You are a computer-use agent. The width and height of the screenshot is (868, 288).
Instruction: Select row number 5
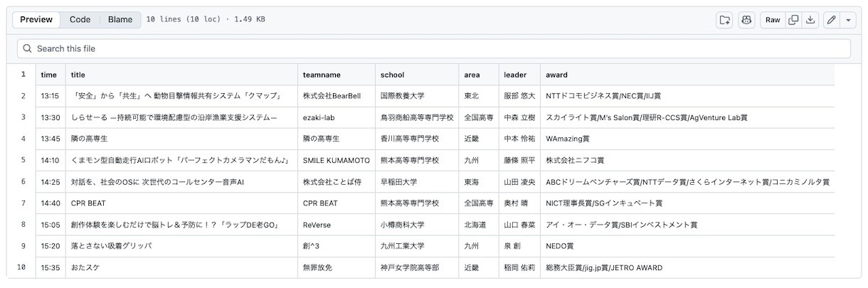coord(23,160)
